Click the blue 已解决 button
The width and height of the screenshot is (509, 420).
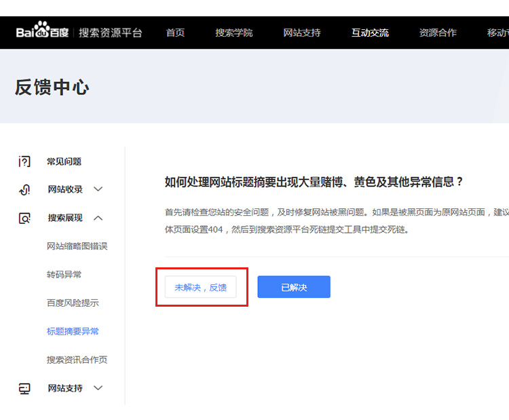(294, 287)
